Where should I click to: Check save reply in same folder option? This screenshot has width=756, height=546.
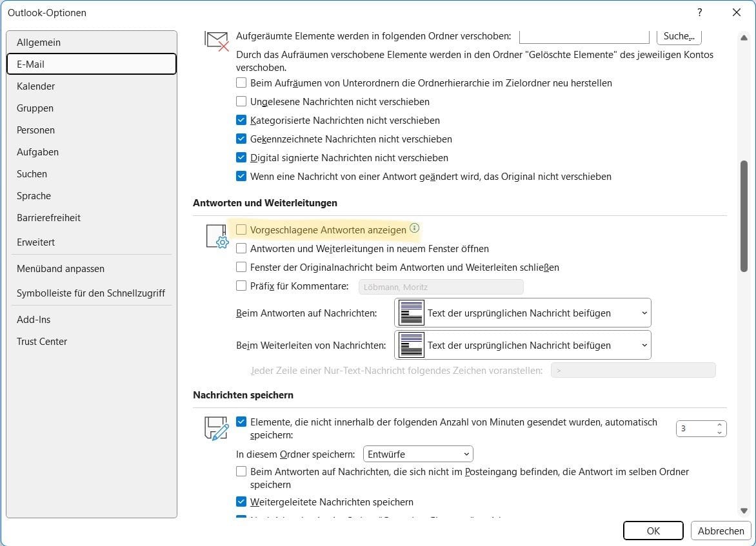pos(241,471)
